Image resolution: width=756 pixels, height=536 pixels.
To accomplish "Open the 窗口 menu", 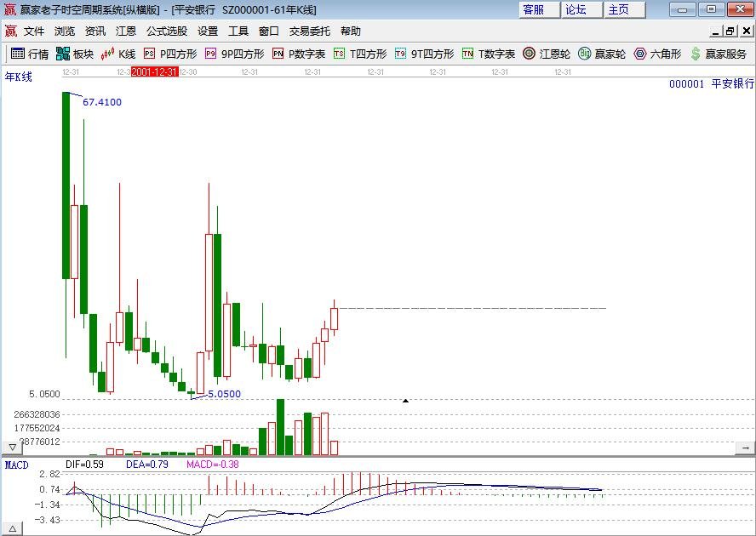I will (269, 31).
